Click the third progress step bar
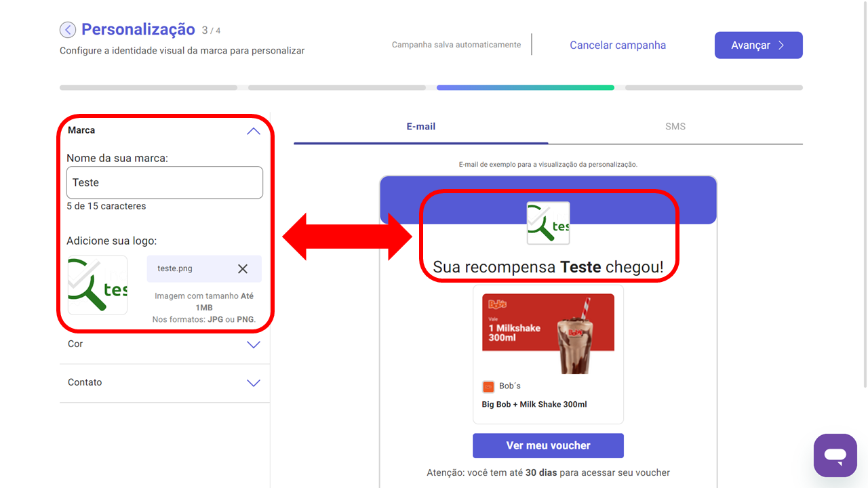Image resolution: width=868 pixels, height=488 pixels. (525, 87)
